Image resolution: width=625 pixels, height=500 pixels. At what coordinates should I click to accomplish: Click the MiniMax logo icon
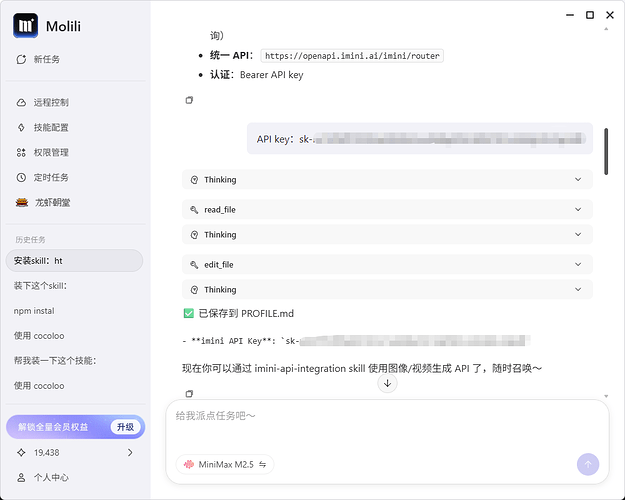tap(189, 465)
